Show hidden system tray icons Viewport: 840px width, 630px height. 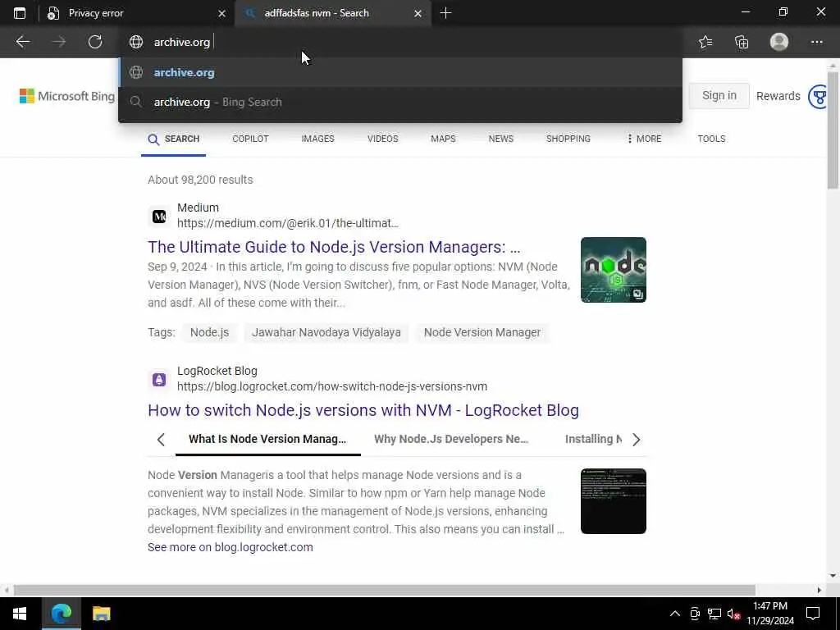pyautogui.click(x=675, y=614)
